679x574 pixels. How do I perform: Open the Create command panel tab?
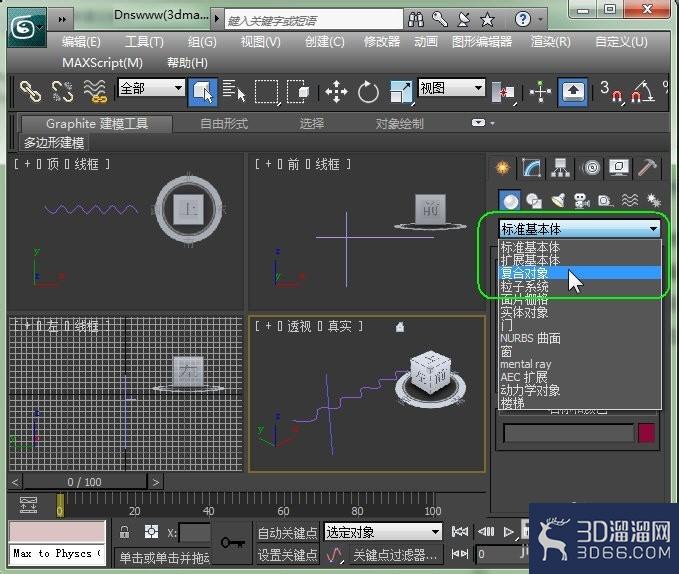503,168
